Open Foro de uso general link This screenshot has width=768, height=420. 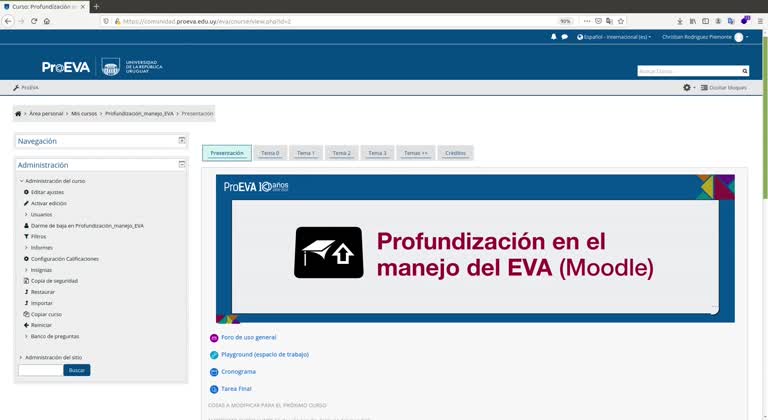point(248,337)
